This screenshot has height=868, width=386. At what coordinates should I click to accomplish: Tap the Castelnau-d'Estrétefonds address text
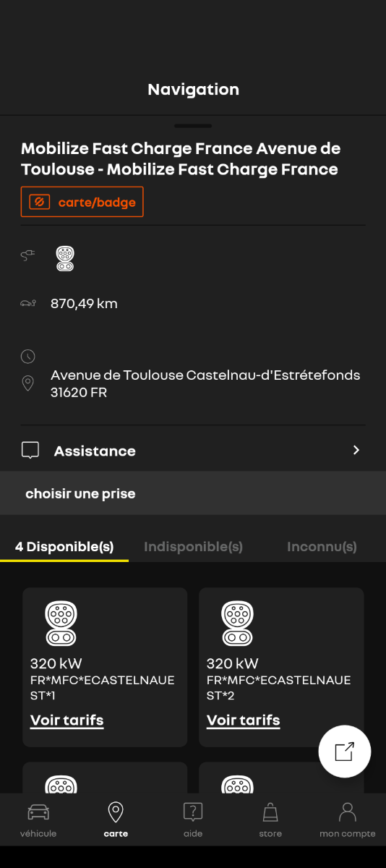tap(205, 384)
